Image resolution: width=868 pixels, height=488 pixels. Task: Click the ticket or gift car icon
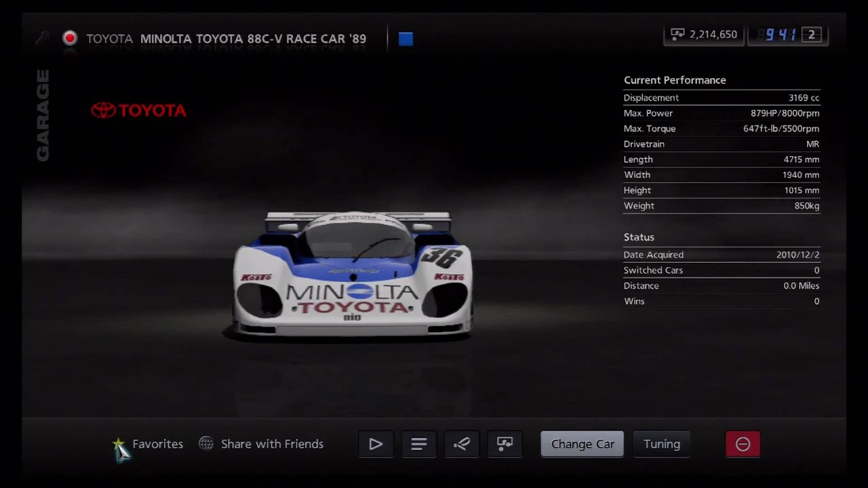pos(505,444)
